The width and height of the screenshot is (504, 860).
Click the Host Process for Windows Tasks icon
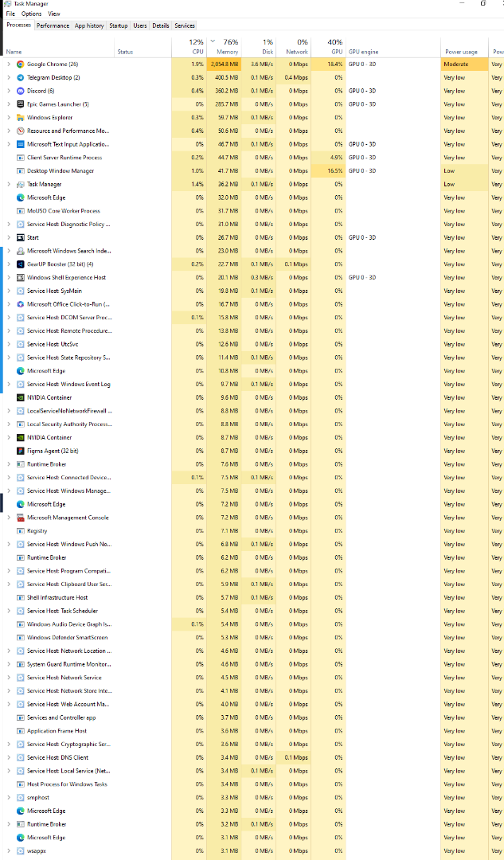pos(20,784)
